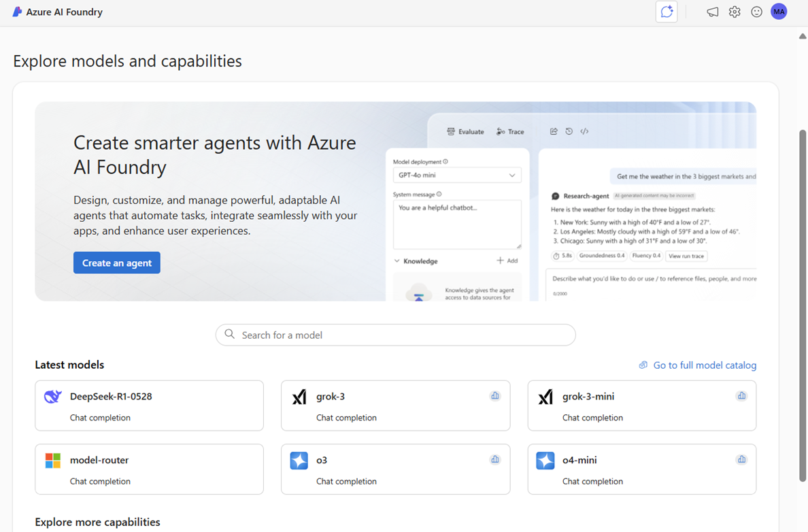
Task: Click the Search for a model field
Action: (x=395, y=335)
